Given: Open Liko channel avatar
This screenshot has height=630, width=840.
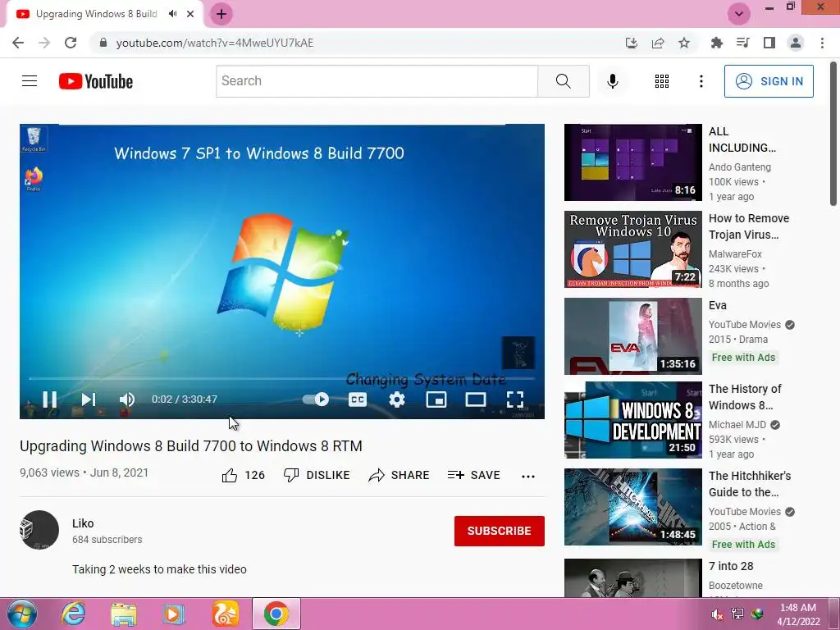Looking at the screenshot, I should tap(39, 530).
